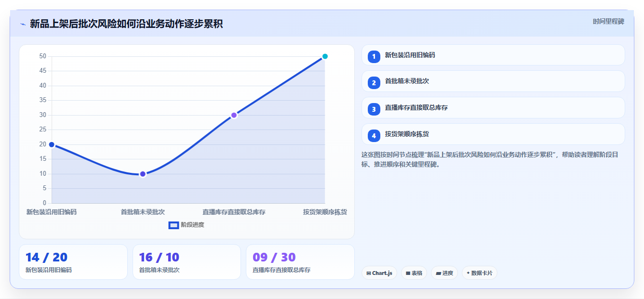
Task: Open the 按货架顺序拣货 step row
Action: pos(493,134)
